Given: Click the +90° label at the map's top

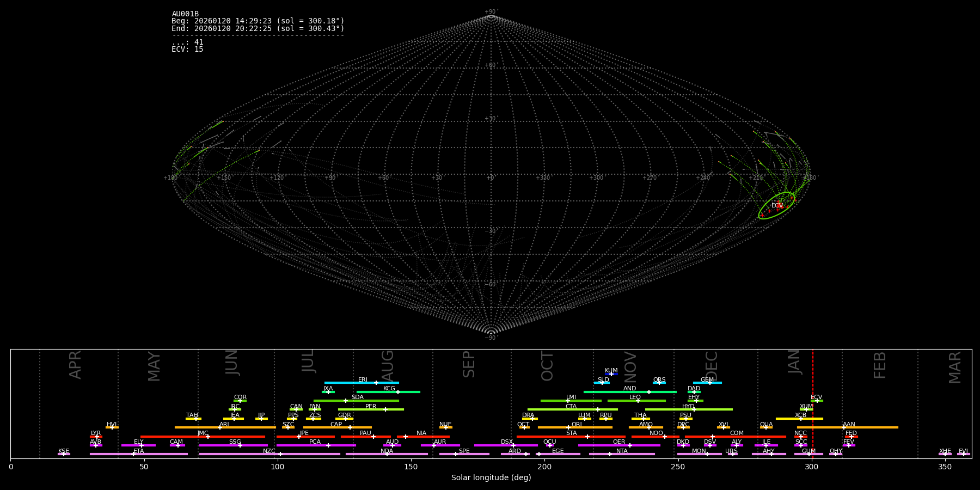Looking at the screenshot, I should click(491, 12).
